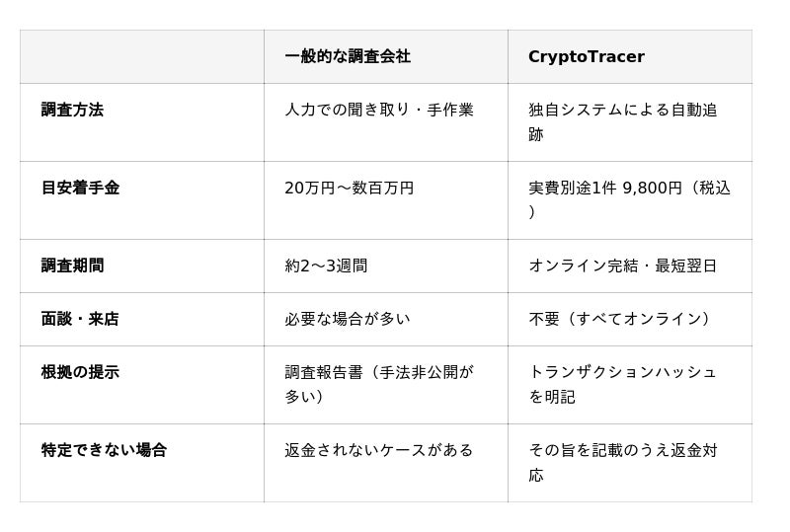This screenshot has width=790, height=532.
Task: Click the 特定できない場合 row label
Action: (x=104, y=450)
